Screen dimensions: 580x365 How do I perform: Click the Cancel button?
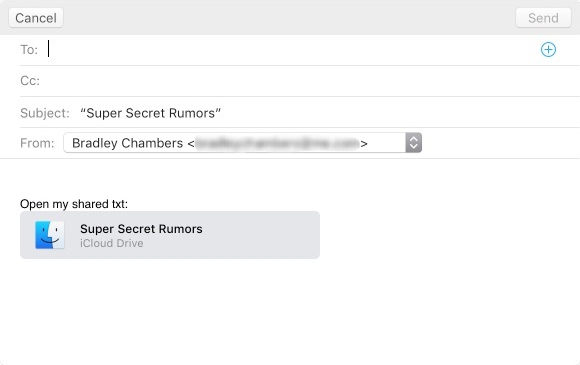point(36,18)
